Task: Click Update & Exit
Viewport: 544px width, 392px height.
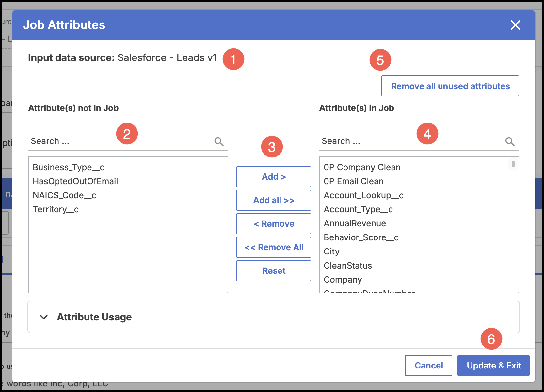Action: click(x=493, y=366)
